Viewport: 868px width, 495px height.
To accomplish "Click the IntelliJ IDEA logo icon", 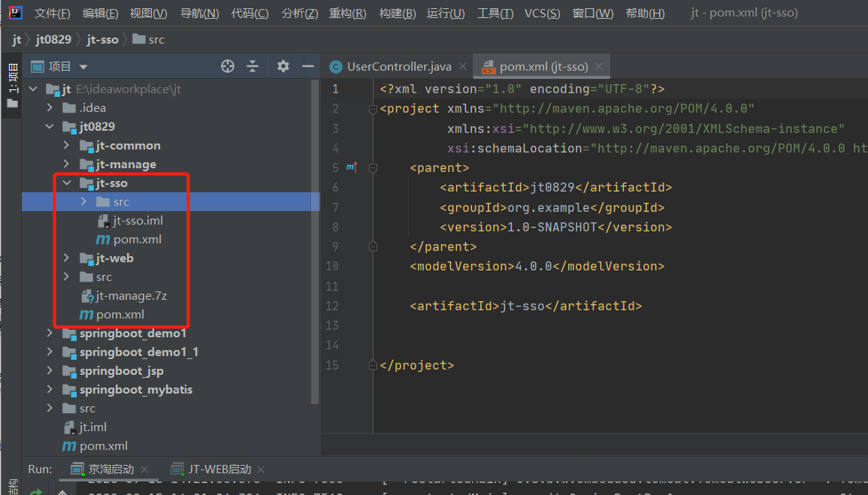I will pos(15,12).
